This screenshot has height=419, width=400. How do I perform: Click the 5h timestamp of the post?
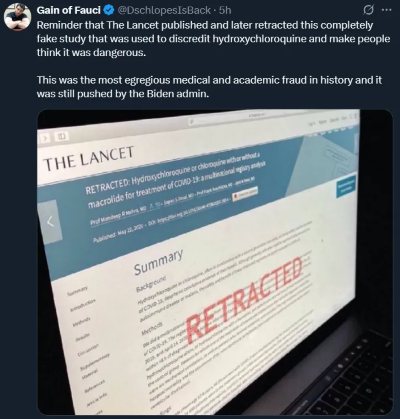click(225, 11)
